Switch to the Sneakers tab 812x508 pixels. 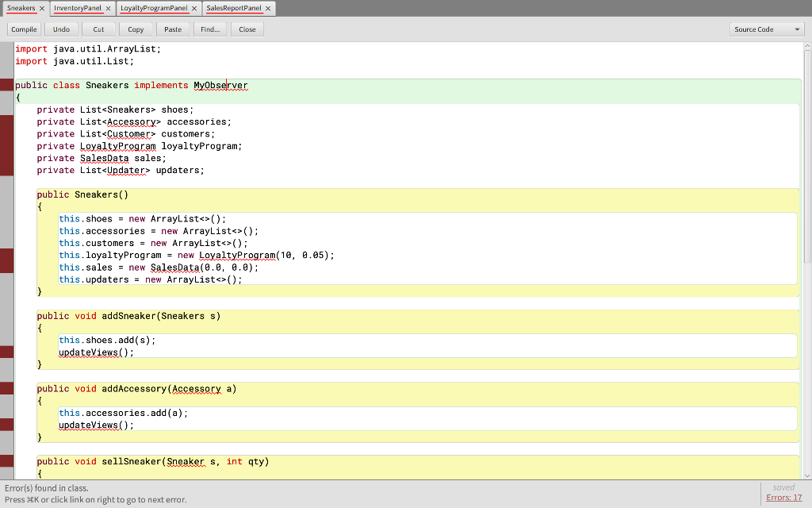pyautogui.click(x=22, y=9)
